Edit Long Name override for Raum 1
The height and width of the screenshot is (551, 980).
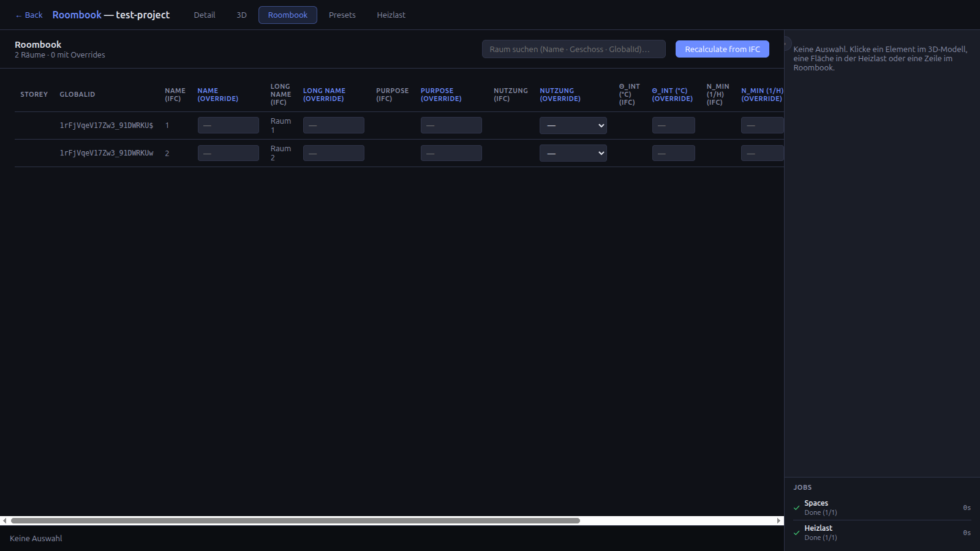coord(333,126)
